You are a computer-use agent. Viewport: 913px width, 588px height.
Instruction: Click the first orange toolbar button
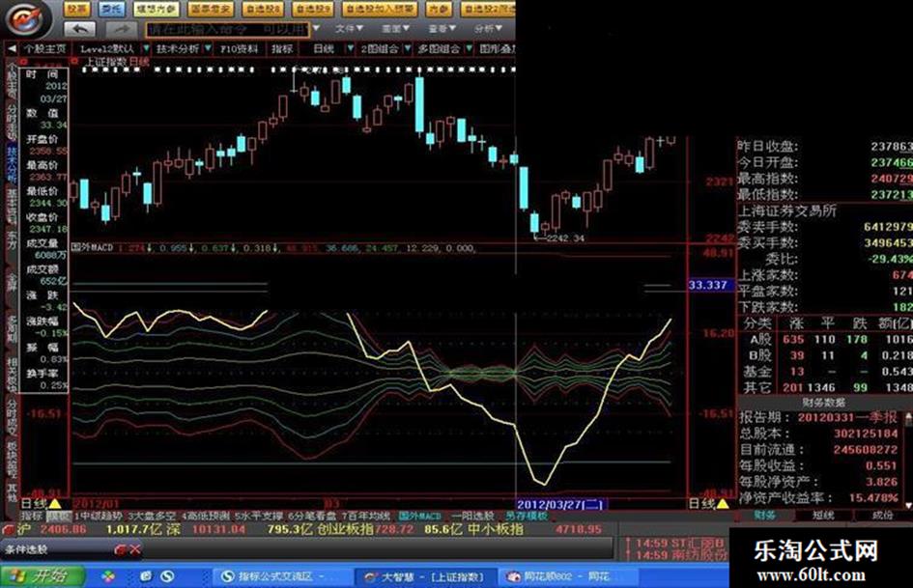76,9
